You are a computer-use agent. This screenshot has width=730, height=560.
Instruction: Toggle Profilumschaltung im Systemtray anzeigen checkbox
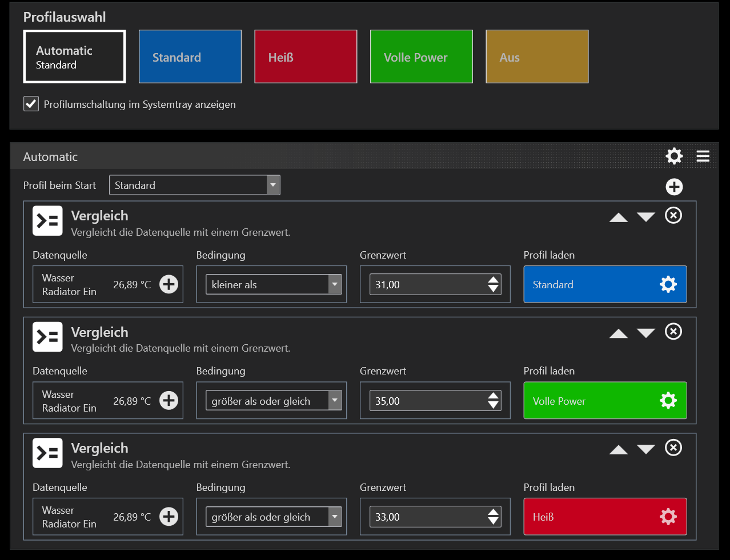[31, 104]
